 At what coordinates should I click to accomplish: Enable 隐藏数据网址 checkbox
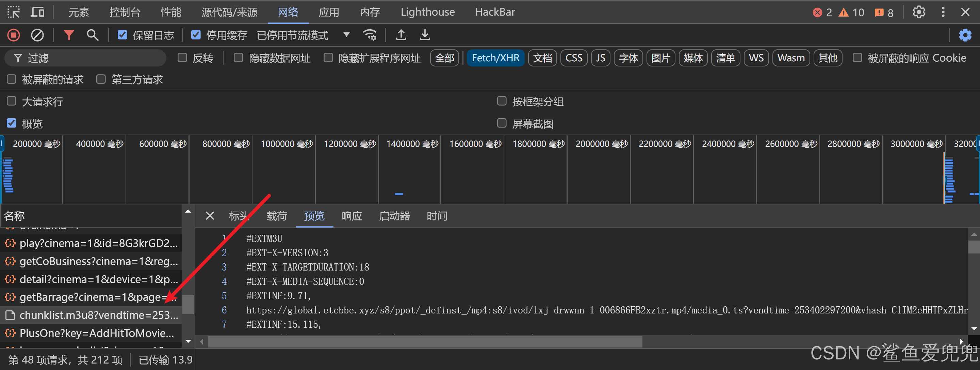238,58
